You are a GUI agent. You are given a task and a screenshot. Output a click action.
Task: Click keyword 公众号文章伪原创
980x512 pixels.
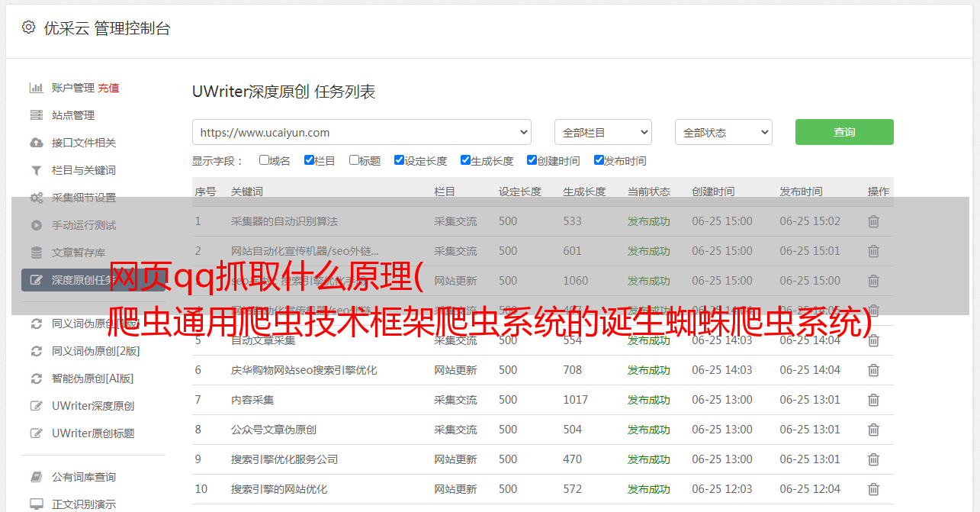[x=274, y=430]
